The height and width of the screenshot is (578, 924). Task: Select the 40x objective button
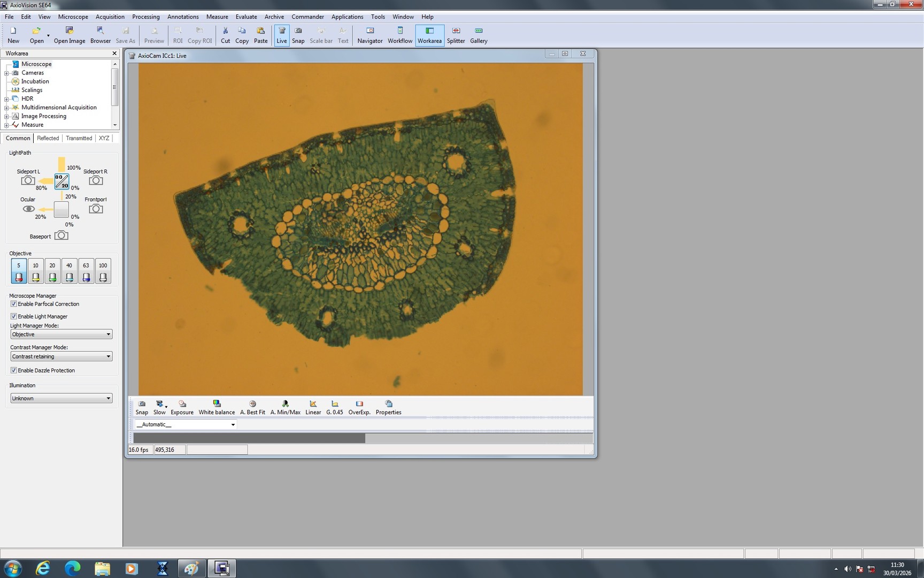pos(69,270)
